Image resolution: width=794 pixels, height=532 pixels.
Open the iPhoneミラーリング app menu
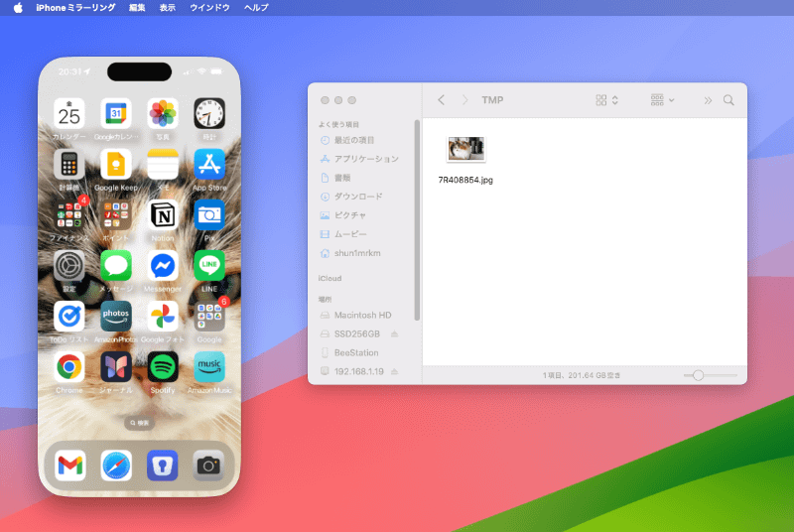click(75, 8)
